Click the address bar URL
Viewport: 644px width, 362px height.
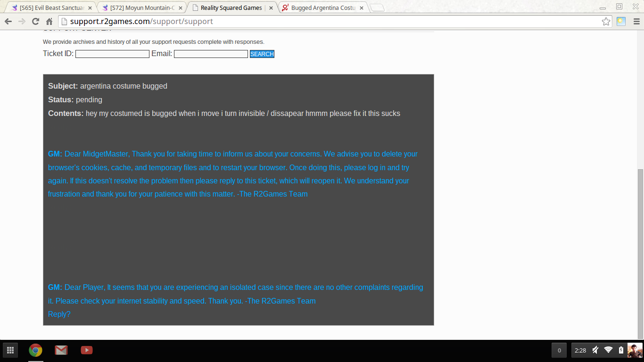coord(141,21)
